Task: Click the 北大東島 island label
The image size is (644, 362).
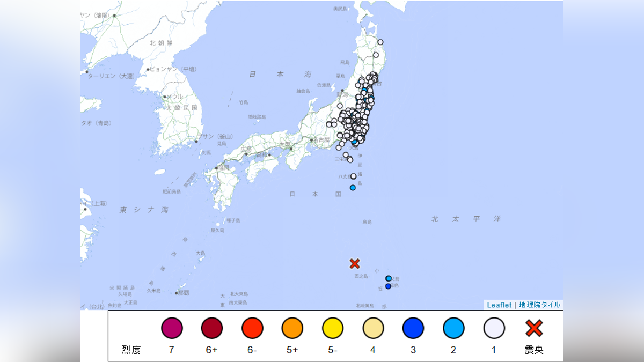Action: pyautogui.click(x=239, y=294)
